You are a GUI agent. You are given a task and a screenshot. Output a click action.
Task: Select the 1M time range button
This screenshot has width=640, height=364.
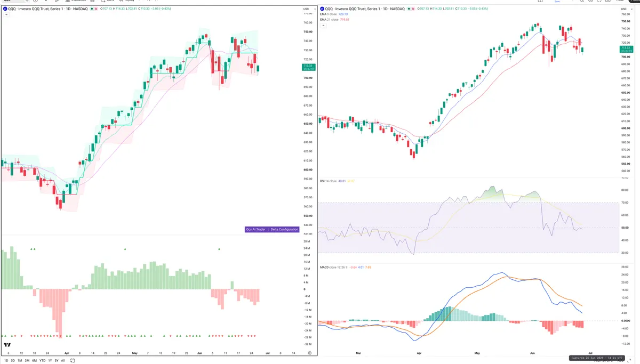click(x=20, y=360)
